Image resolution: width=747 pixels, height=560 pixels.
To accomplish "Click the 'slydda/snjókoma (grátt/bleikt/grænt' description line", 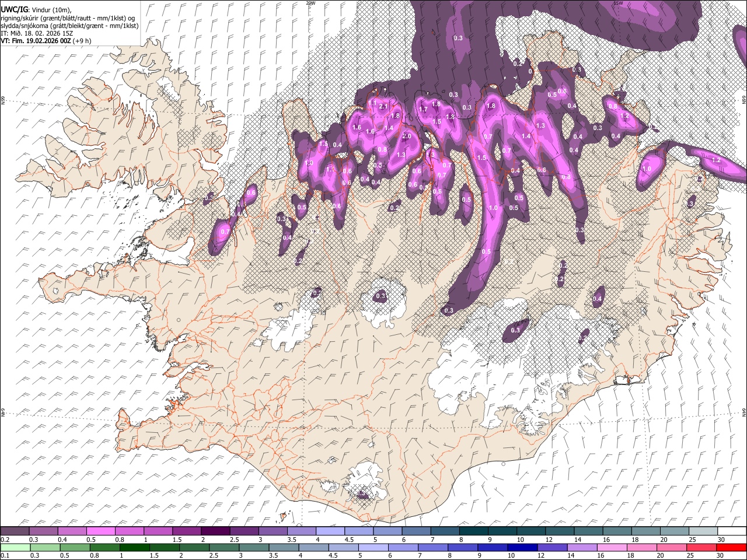I will [x=69, y=26].
